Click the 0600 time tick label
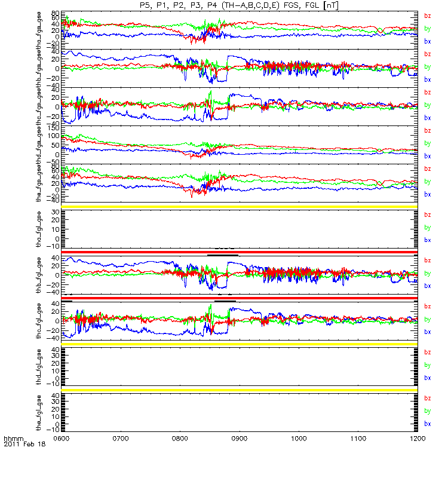 click(62, 439)
